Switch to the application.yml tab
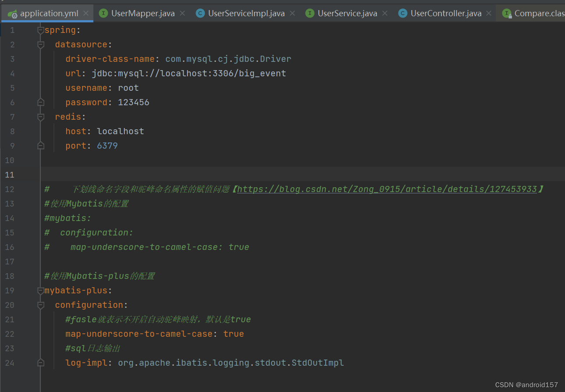The height and width of the screenshot is (392, 565). click(x=47, y=13)
